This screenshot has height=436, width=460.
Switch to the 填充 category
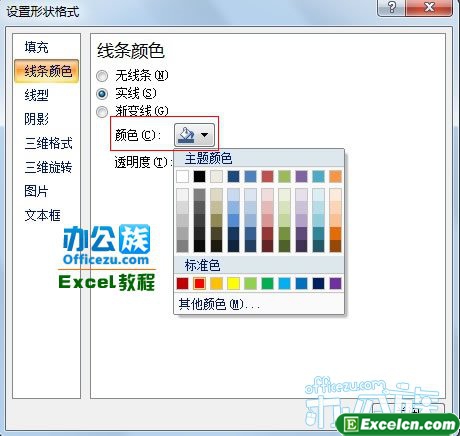coord(36,47)
